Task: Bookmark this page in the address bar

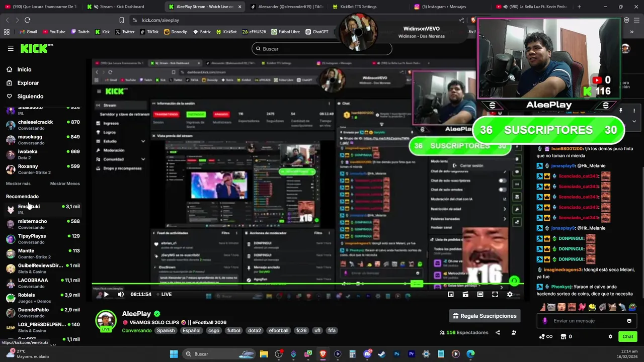Action: point(122,20)
